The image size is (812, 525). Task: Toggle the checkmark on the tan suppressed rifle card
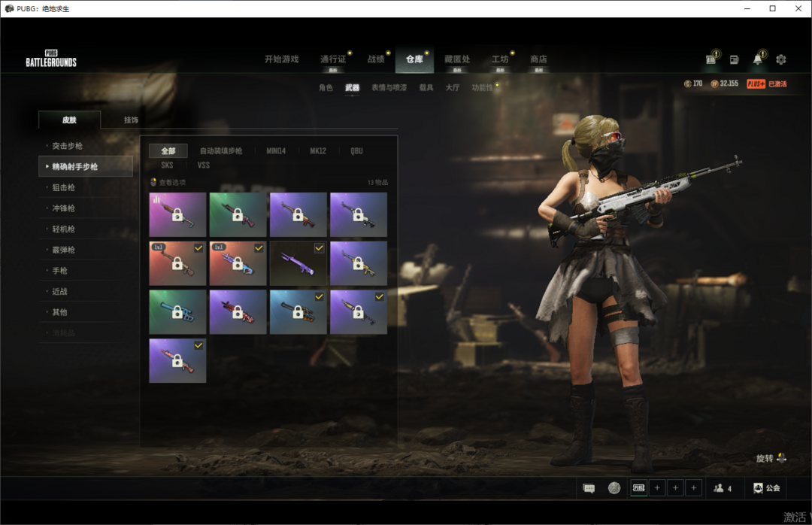pyautogui.click(x=380, y=297)
